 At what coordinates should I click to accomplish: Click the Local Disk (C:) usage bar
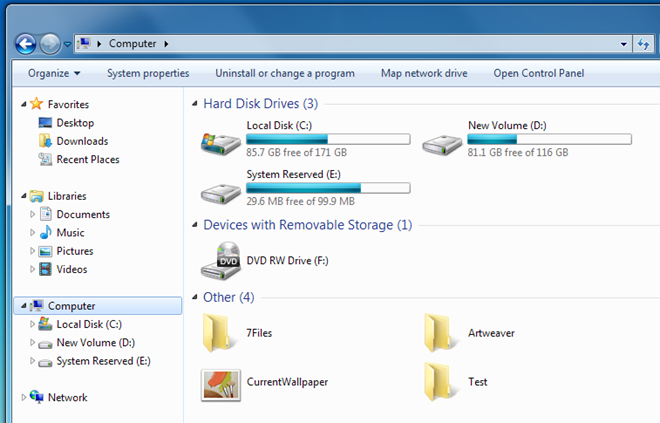click(328, 139)
